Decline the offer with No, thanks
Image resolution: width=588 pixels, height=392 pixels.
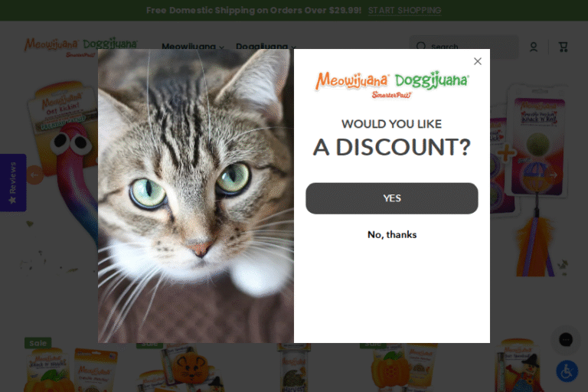[392, 235]
